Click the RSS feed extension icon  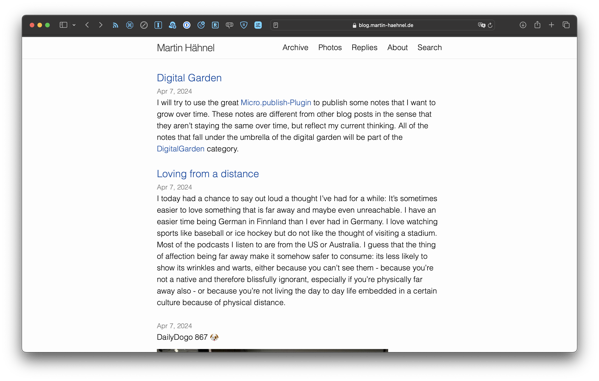115,25
